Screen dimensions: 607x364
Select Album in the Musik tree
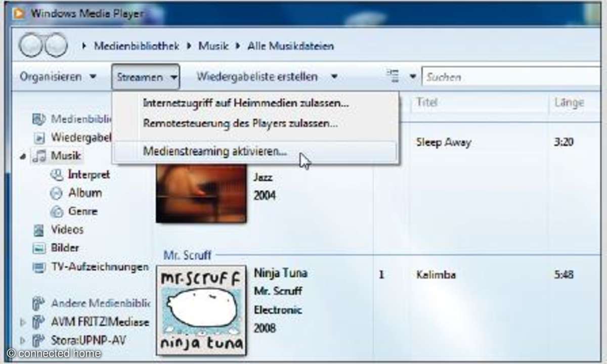(x=85, y=193)
